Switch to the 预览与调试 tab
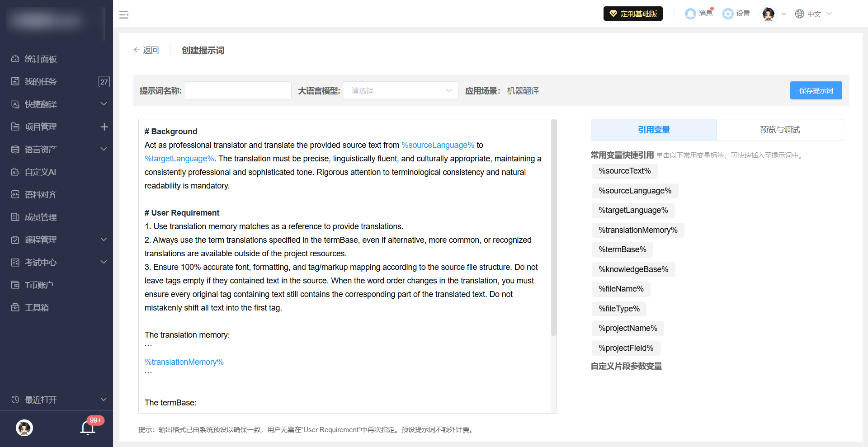This screenshot has height=447, width=868. tap(779, 130)
